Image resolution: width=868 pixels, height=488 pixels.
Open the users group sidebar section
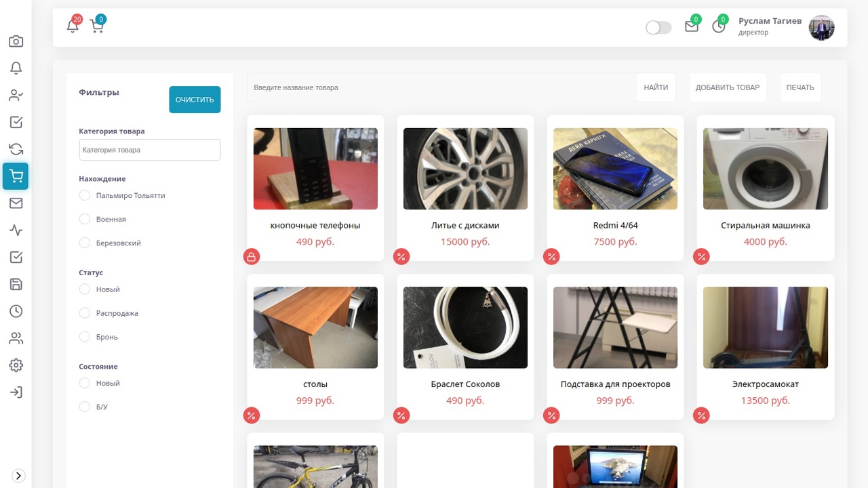16,338
